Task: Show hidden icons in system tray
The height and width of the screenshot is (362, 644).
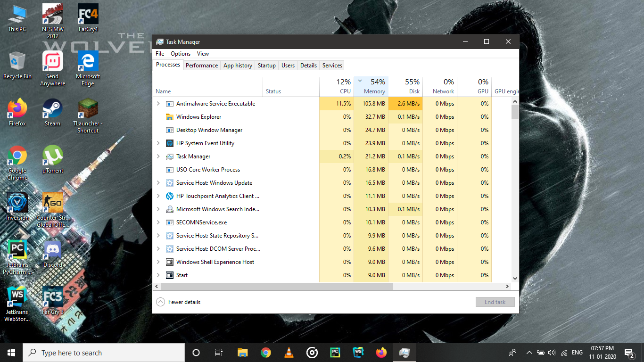Action: pyautogui.click(x=529, y=353)
